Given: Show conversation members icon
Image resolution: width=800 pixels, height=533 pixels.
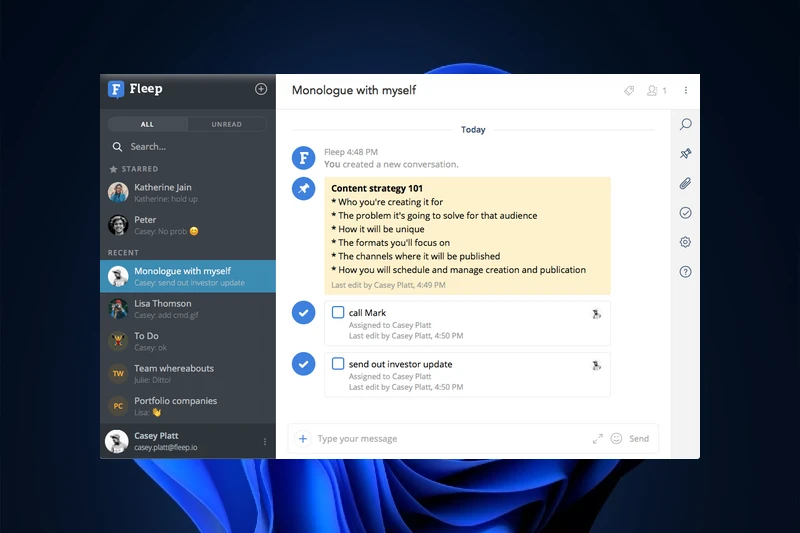Looking at the screenshot, I should pos(652,90).
